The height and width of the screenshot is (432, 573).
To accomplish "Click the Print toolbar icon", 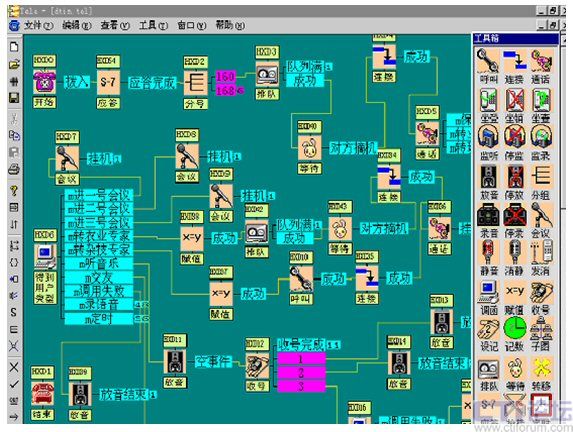I will (14, 169).
